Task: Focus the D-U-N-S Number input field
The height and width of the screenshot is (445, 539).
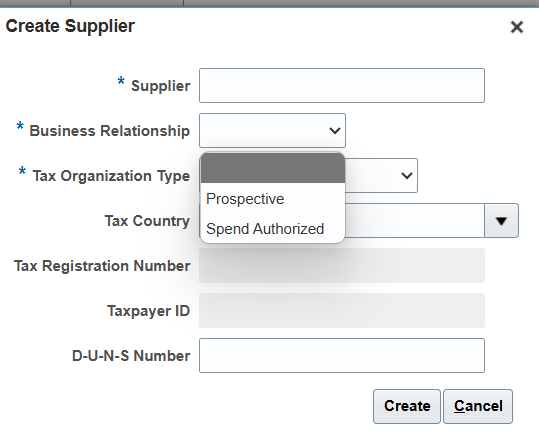Action: pyautogui.click(x=342, y=356)
